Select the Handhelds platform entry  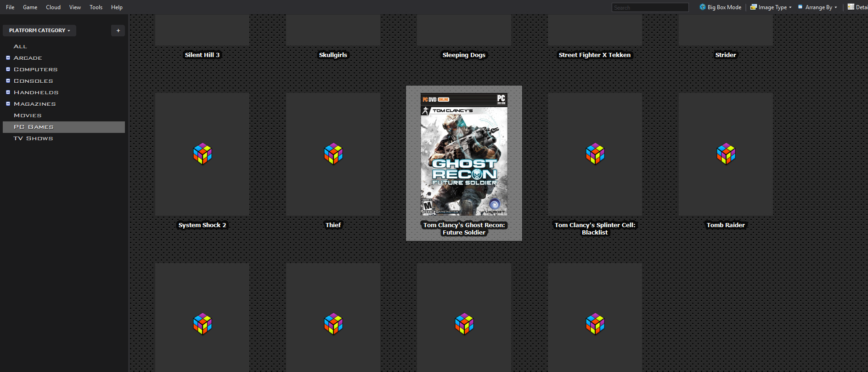coord(36,92)
